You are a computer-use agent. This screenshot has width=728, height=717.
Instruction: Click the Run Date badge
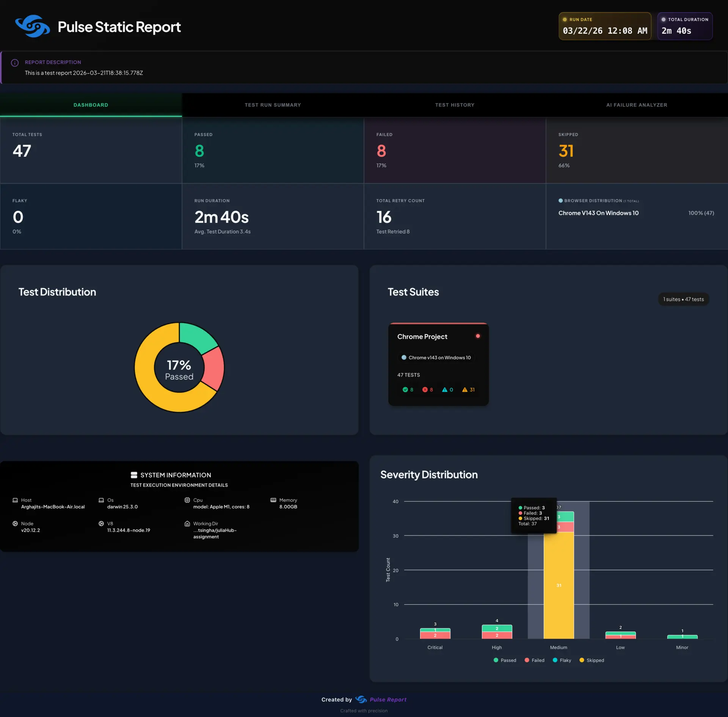605,26
